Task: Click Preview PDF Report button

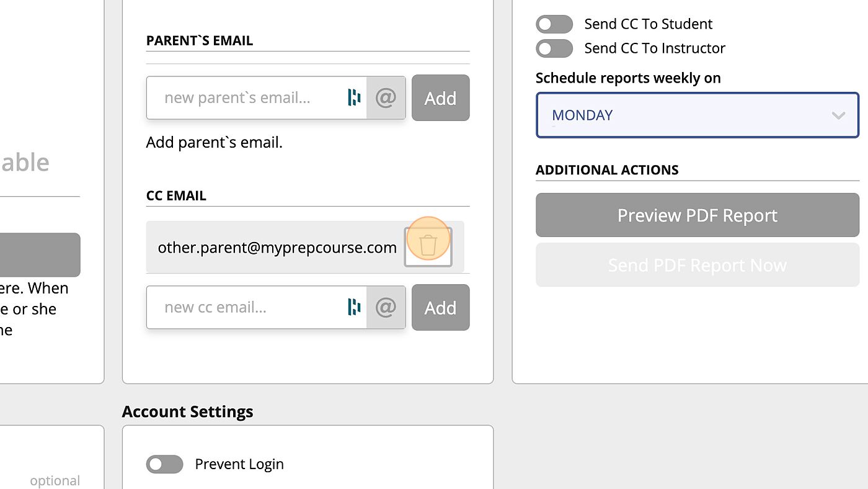Action: coord(697,215)
